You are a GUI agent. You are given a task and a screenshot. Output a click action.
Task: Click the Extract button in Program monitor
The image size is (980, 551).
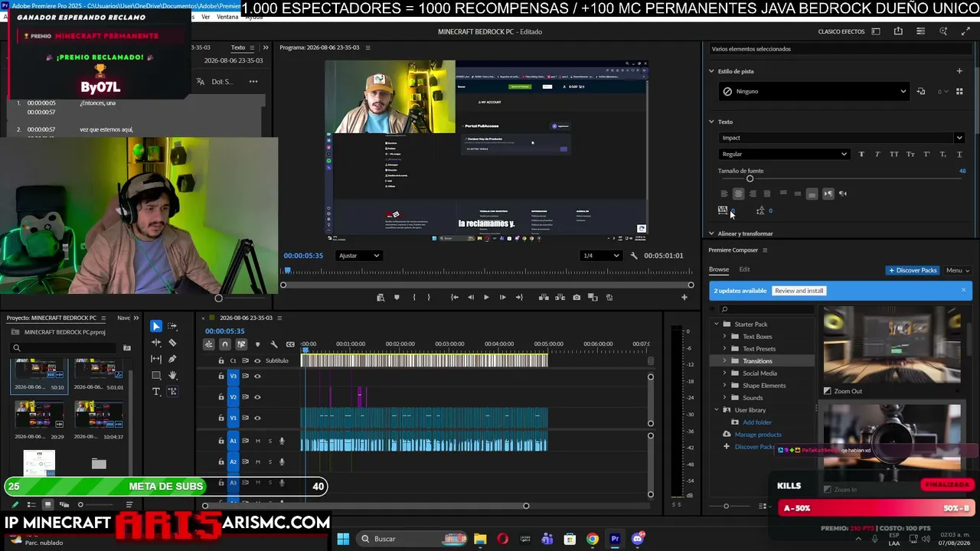(560, 297)
